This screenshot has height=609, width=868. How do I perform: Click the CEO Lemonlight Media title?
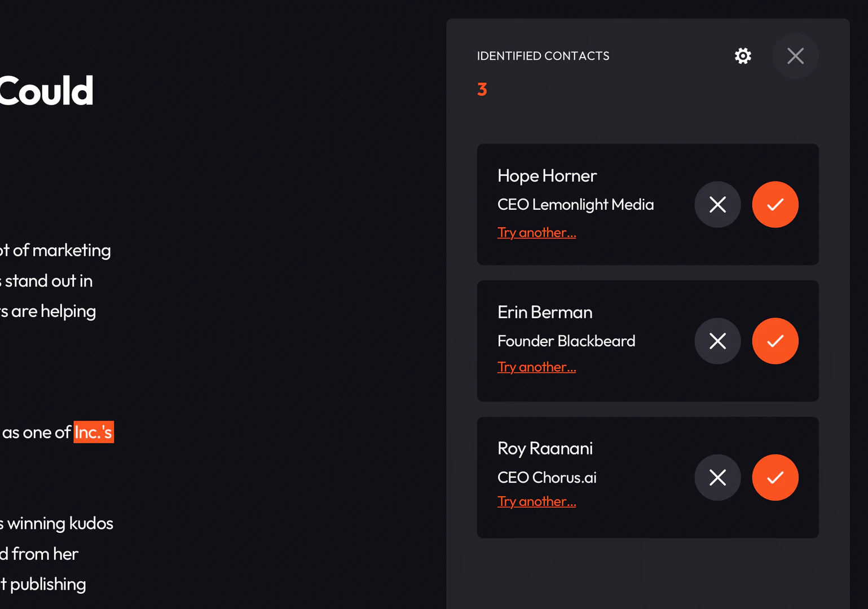[575, 205]
